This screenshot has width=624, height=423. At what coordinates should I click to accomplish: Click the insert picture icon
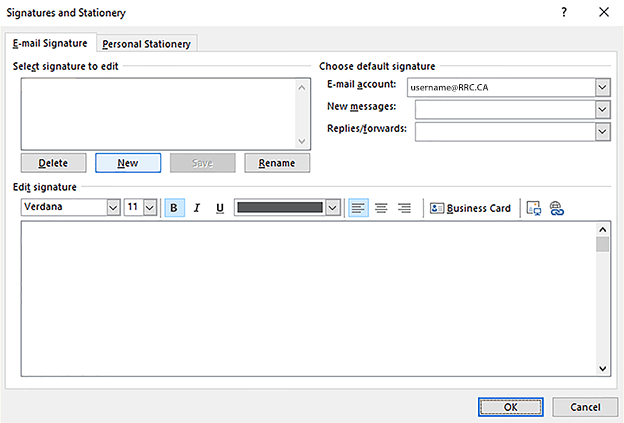coord(534,208)
